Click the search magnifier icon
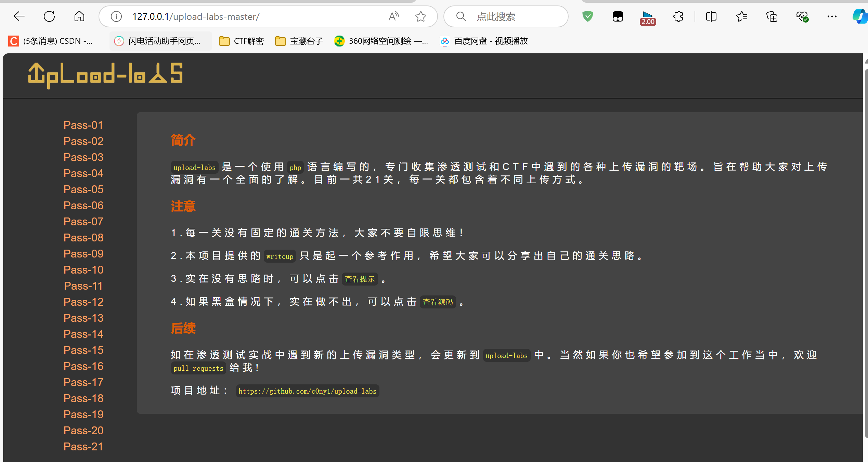 coord(461,16)
